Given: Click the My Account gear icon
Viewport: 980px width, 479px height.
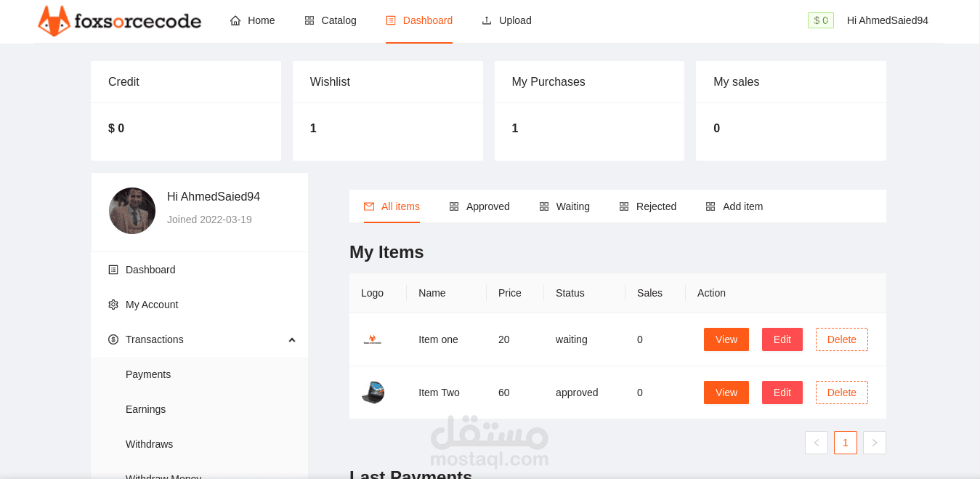Looking at the screenshot, I should (x=113, y=305).
